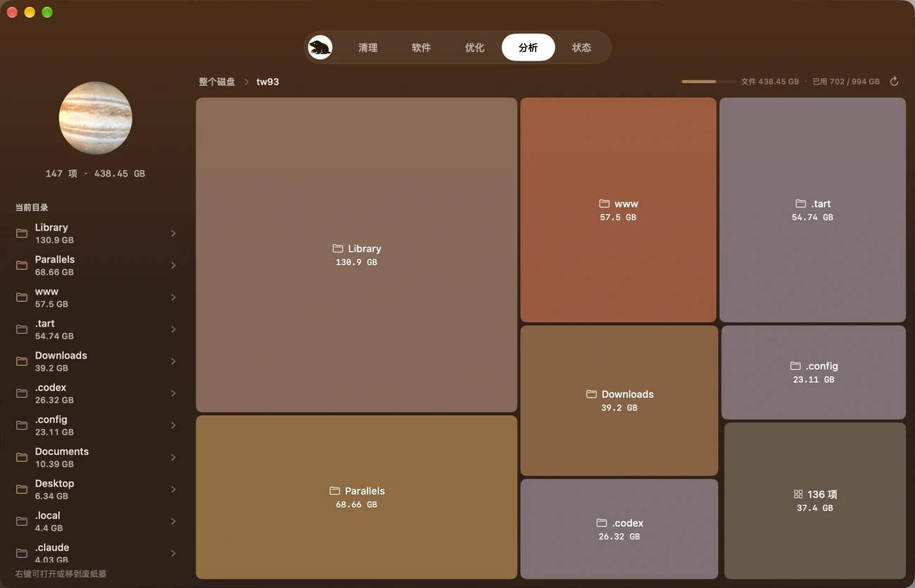Open the 状态 tab

pyautogui.click(x=581, y=48)
